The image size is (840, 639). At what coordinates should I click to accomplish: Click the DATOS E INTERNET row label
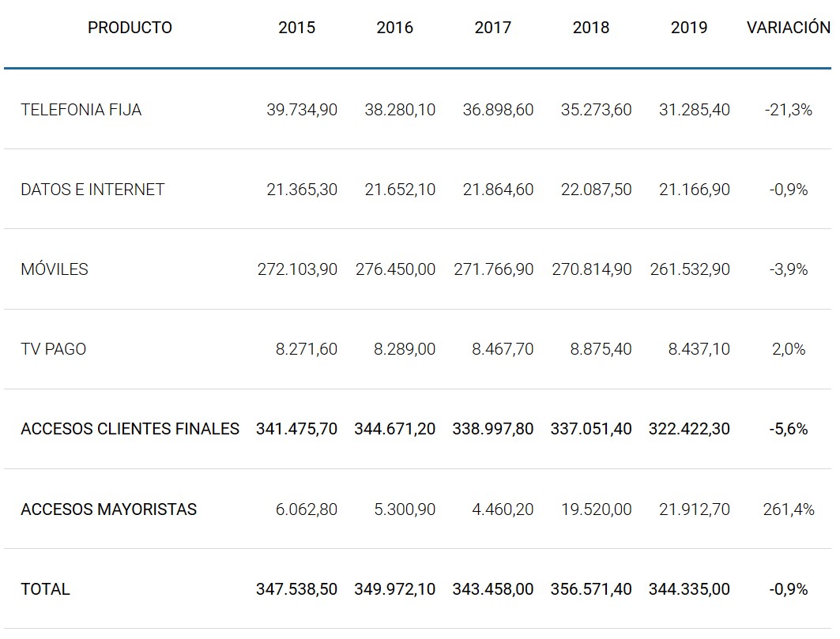92,190
